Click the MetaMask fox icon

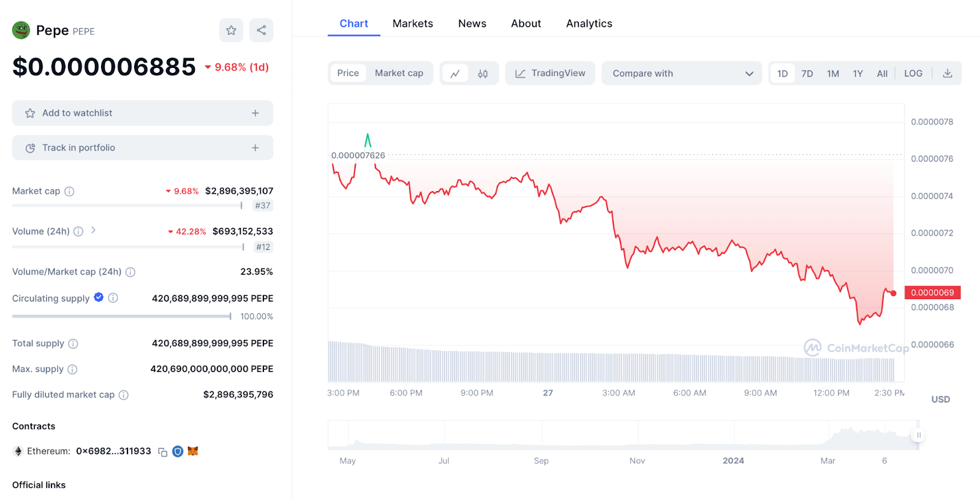pos(193,451)
